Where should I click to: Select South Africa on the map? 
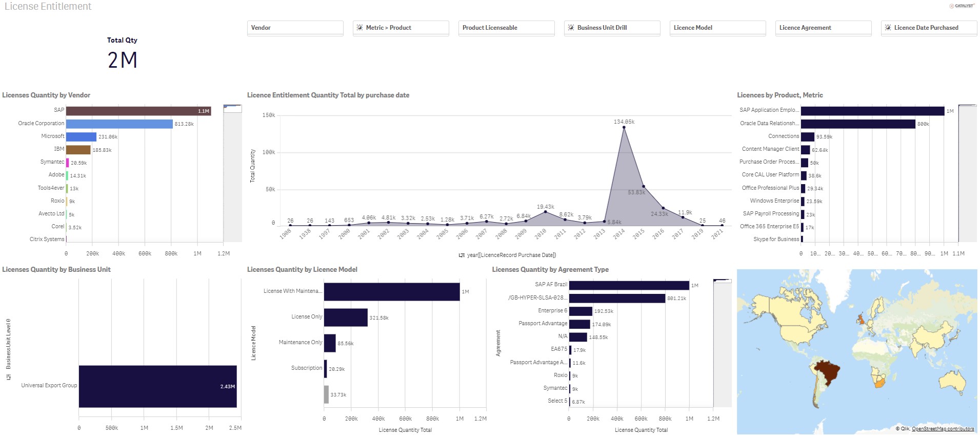879,383
